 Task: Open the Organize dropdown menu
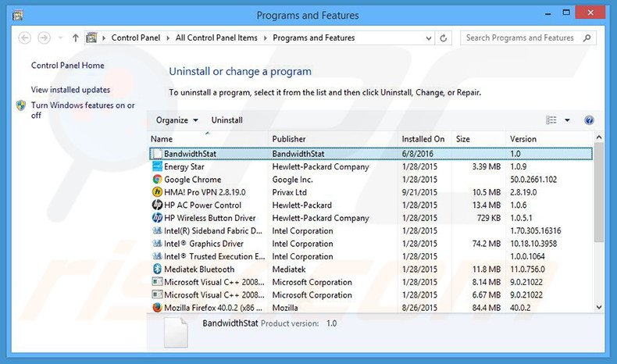pos(177,120)
